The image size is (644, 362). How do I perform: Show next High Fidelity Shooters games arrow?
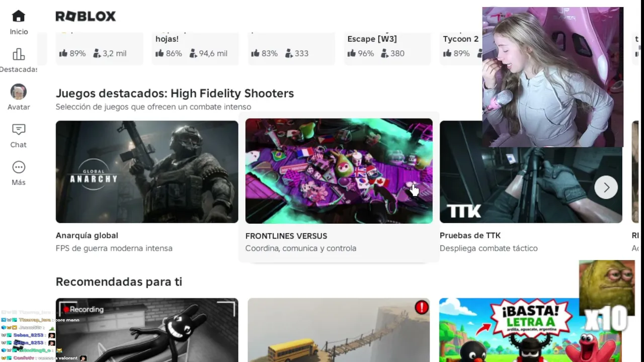(606, 188)
